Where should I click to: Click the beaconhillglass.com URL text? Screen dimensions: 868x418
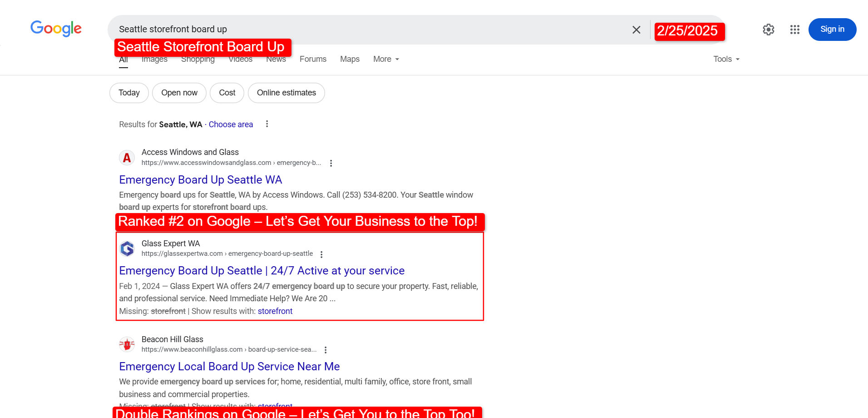pos(229,349)
